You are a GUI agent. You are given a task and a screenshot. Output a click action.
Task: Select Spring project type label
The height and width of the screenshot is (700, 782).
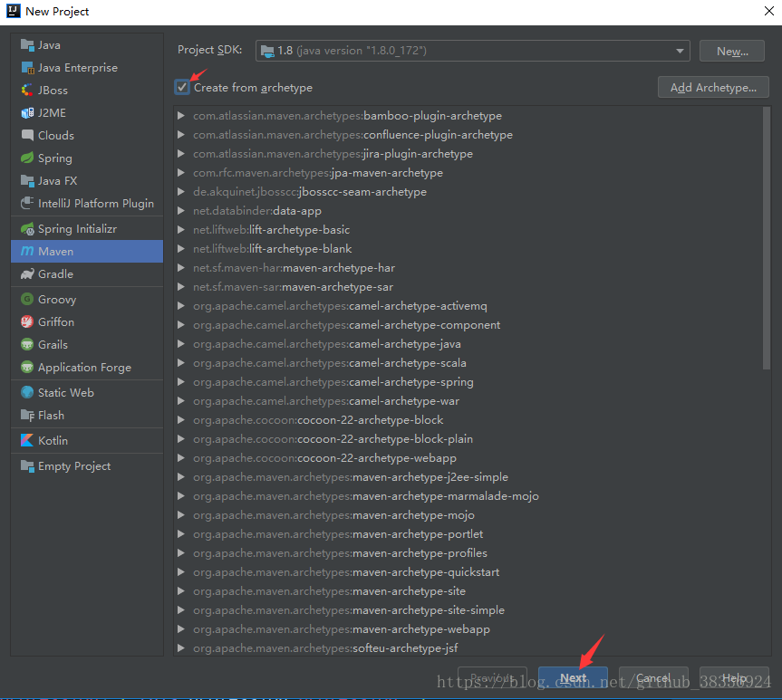coord(55,158)
